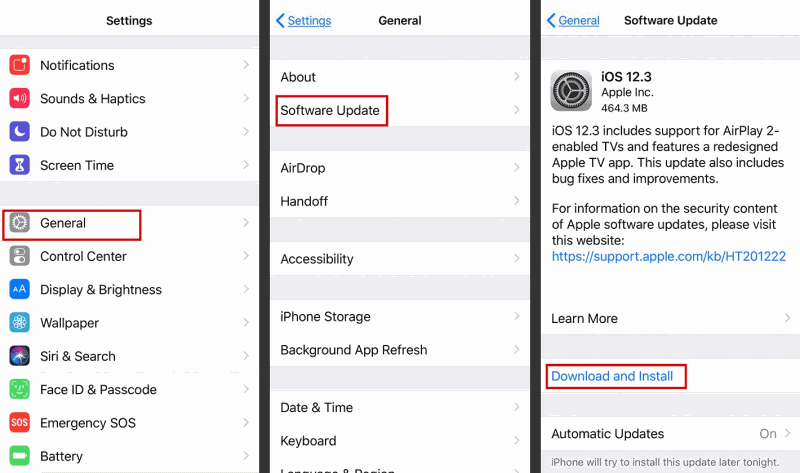Go back to General from Software Update
The height and width of the screenshot is (473, 800).
572,20
